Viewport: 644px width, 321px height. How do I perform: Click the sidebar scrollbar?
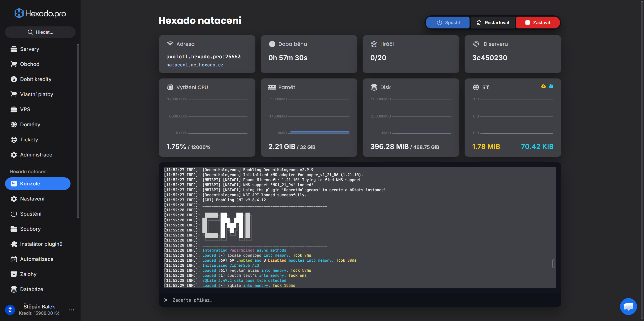(78, 131)
